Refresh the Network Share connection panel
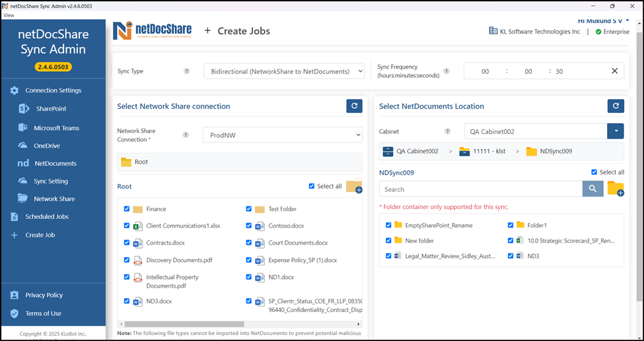Image resolution: width=644 pixels, height=341 pixels. (x=355, y=106)
